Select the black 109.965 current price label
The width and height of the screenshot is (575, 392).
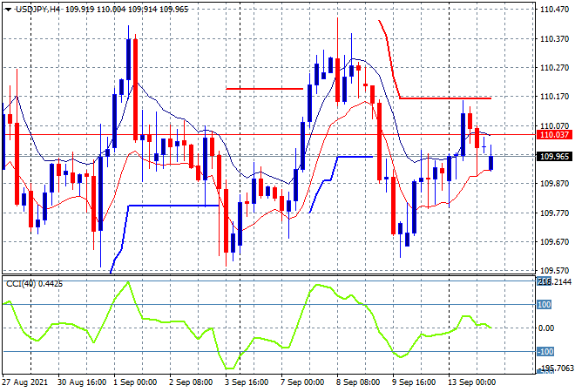click(x=554, y=157)
